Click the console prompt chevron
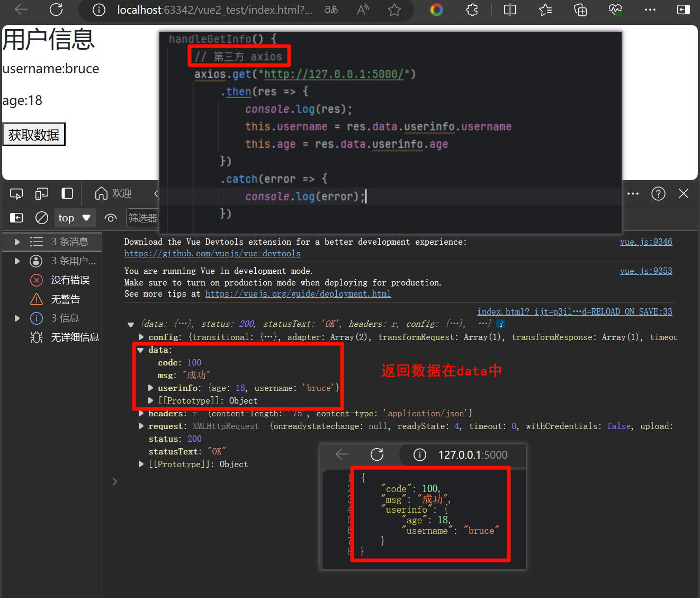Image resolution: width=700 pixels, height=598 pixels. coord(114,481)
